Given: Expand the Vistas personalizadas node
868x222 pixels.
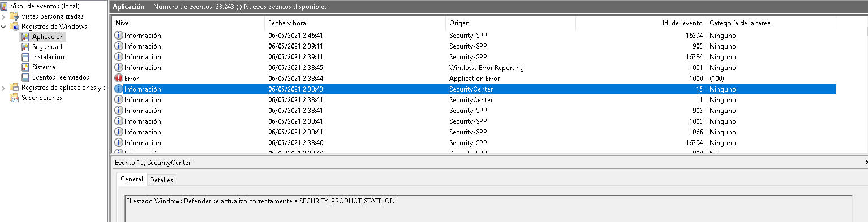Looking at the screenshot, I should click(x=3, y=16).
